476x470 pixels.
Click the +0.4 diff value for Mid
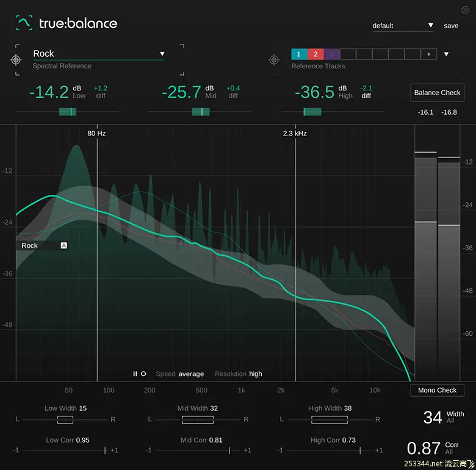coord(233,89)
